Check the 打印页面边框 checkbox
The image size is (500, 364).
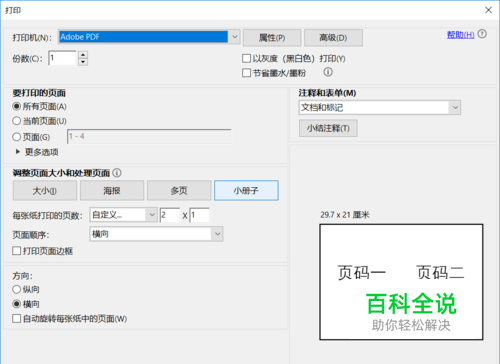pos(16,251)
